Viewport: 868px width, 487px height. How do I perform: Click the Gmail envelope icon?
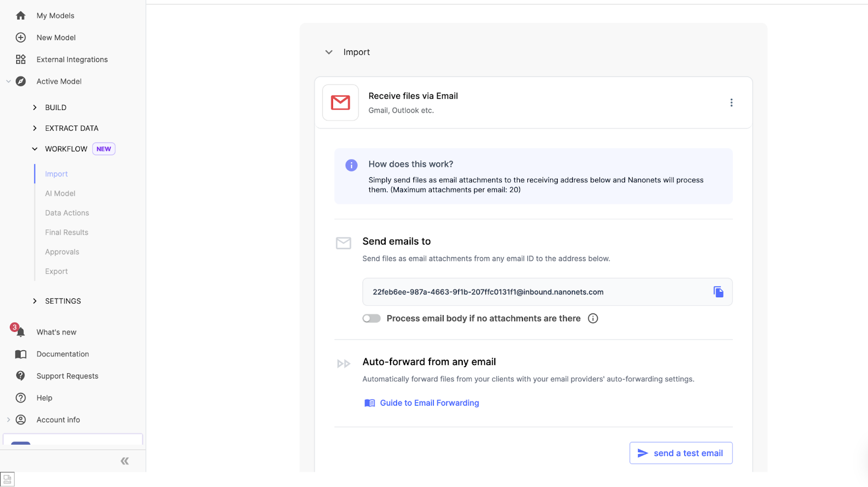[341, 102]
